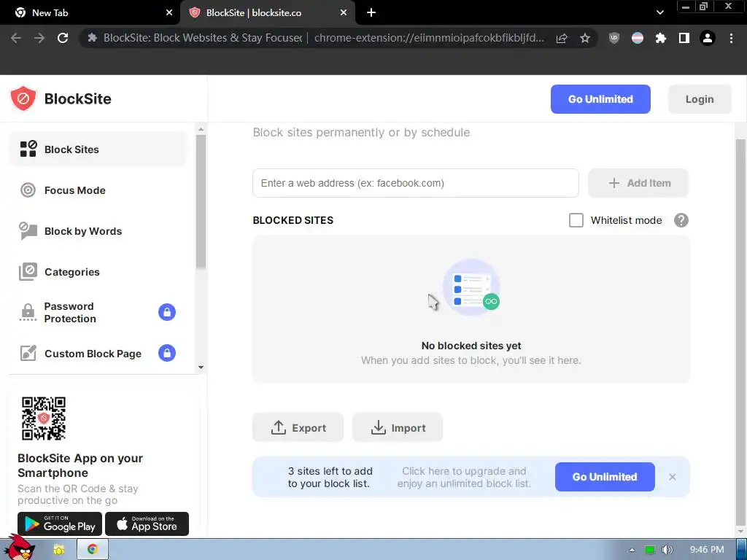The image size is (747, 560).
Task: Open Custom Block Page section
Action: 98,354
